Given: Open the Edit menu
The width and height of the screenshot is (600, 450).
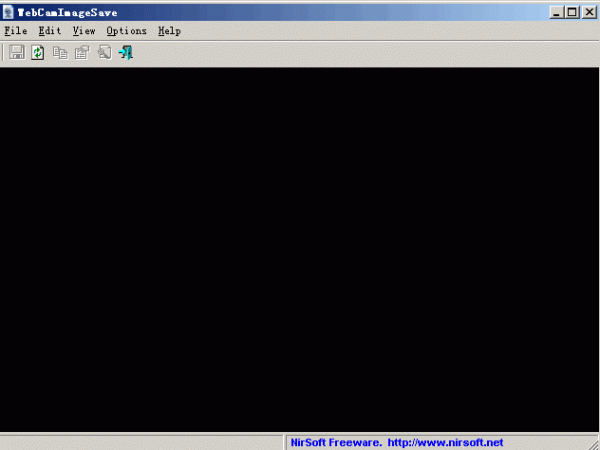Looking at the screenshot, I should (50, 31).
